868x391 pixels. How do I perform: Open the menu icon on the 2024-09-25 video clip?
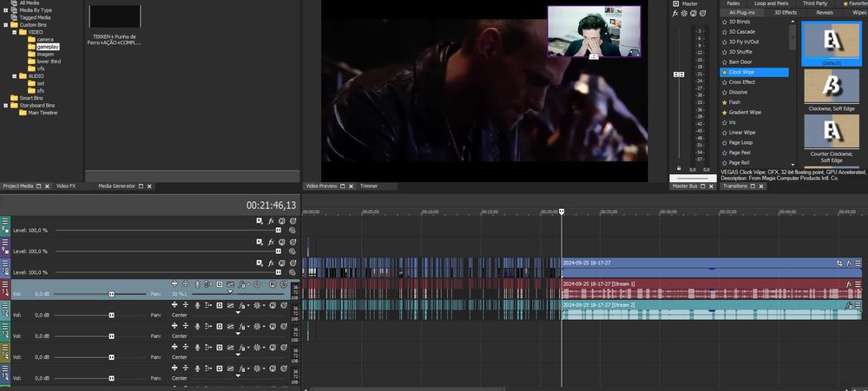click(x=858, y=264)
